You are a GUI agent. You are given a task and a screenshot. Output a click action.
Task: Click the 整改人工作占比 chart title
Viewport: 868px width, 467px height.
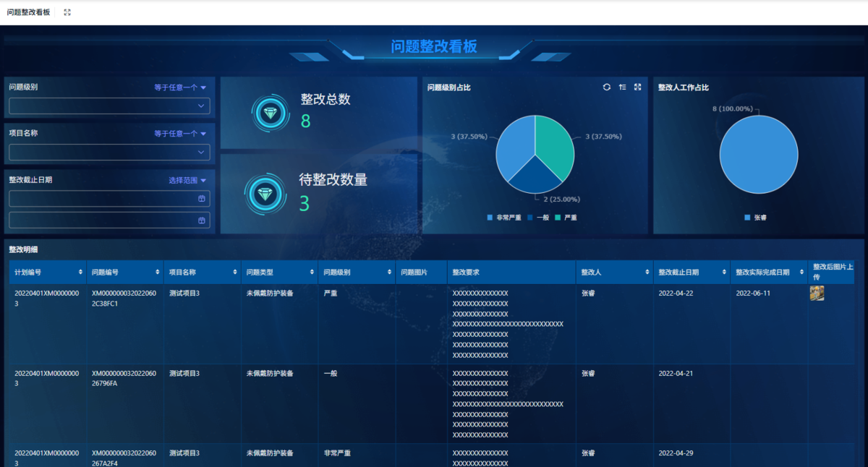(683, 87)
